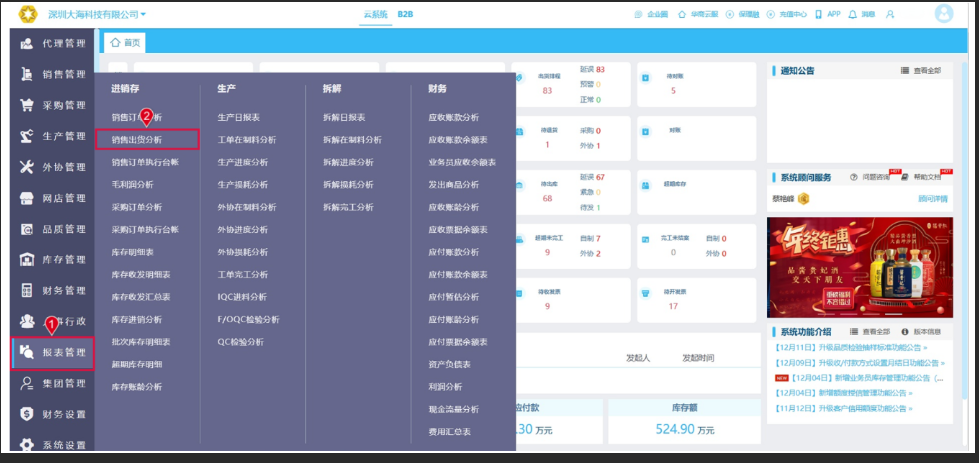979x463 pixels.
Task: Click the 财务设置 shield icon
Action: (x=27, y=414)
